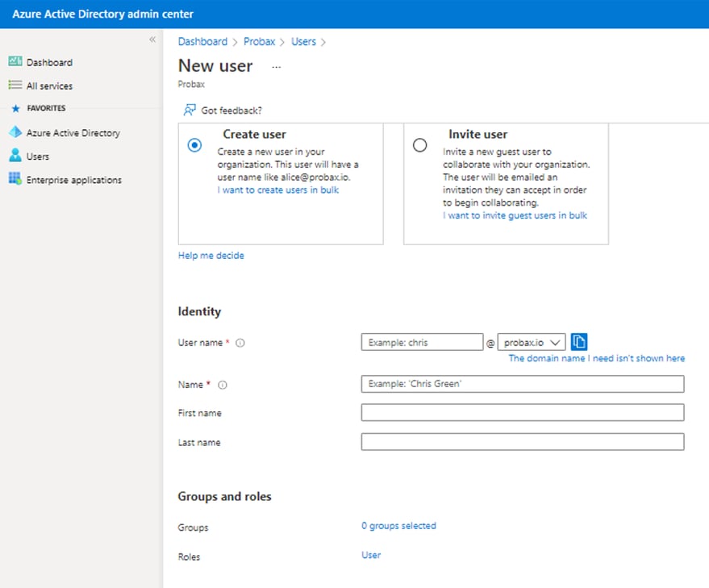Open the 0 groups selected link
Viewport: 709px width, 588px height.
(398, 525)
